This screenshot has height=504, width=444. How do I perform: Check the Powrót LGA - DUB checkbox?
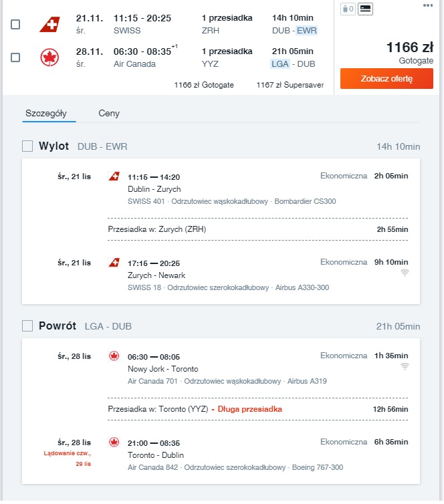[27, 326]
